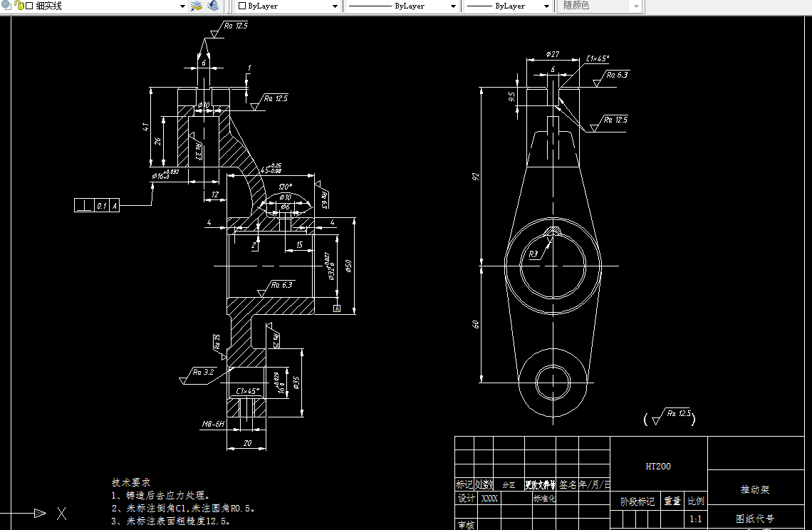Viewport: 812px width, 530px height.
Task: Select the part name 推动架
Action: point(755,489)
